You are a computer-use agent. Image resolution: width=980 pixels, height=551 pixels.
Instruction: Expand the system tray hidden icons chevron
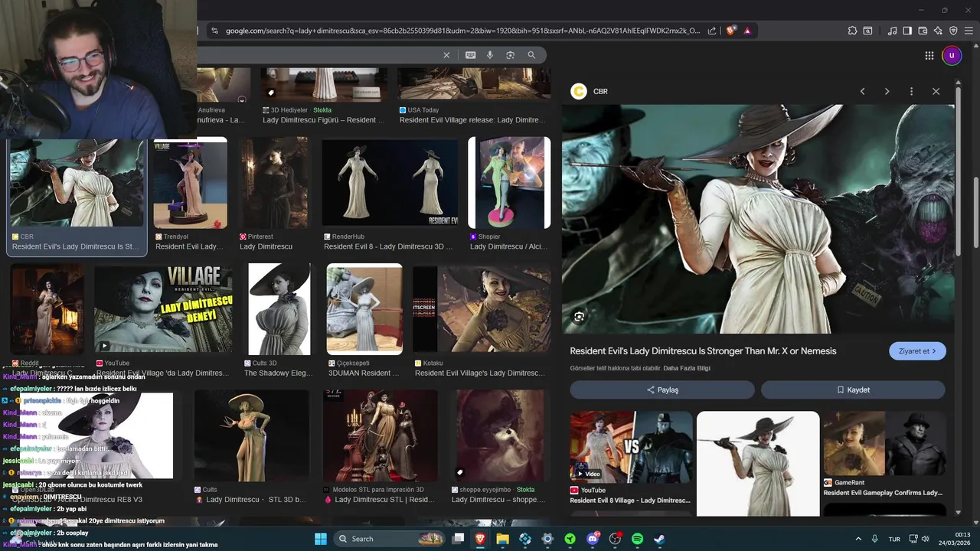coord(857,539)
